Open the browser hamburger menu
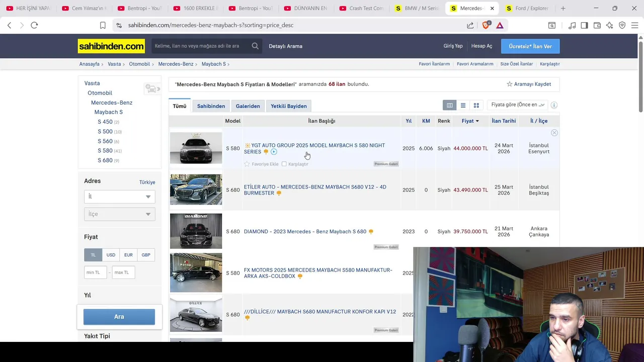 coord(635,25)
